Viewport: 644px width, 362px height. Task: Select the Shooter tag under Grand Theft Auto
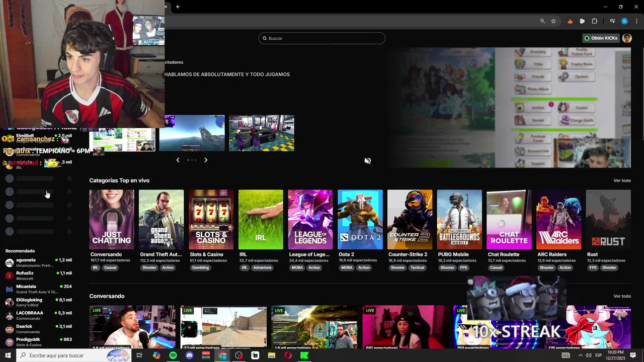point(149,267)
